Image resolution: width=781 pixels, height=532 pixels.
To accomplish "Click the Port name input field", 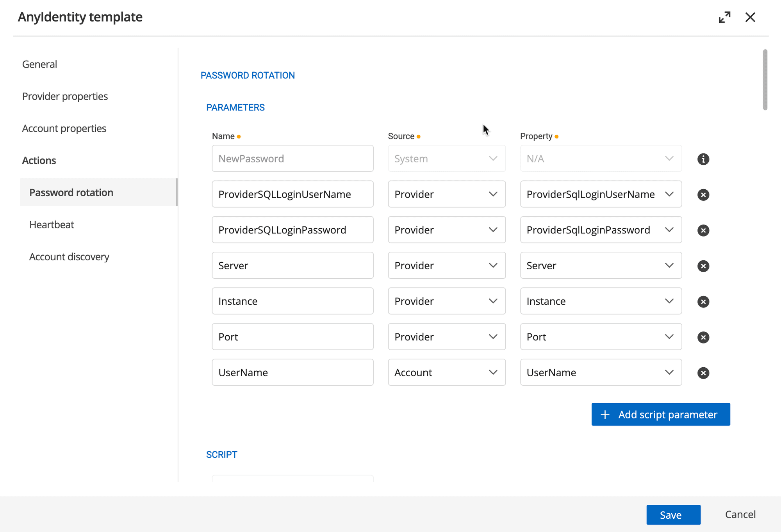I will click(292, 337).
